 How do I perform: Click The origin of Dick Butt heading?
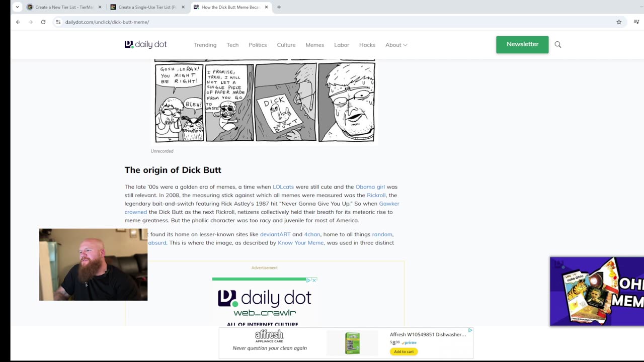coord(173,170)
